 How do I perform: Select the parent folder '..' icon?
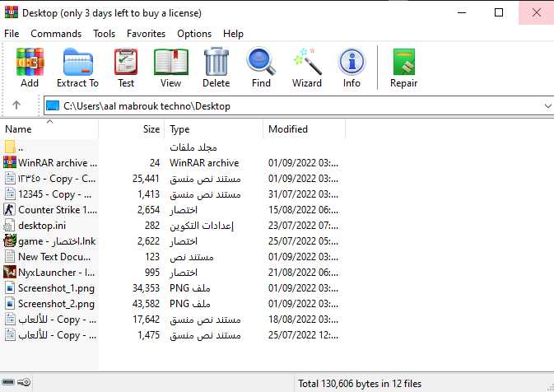tap(10, 147)
